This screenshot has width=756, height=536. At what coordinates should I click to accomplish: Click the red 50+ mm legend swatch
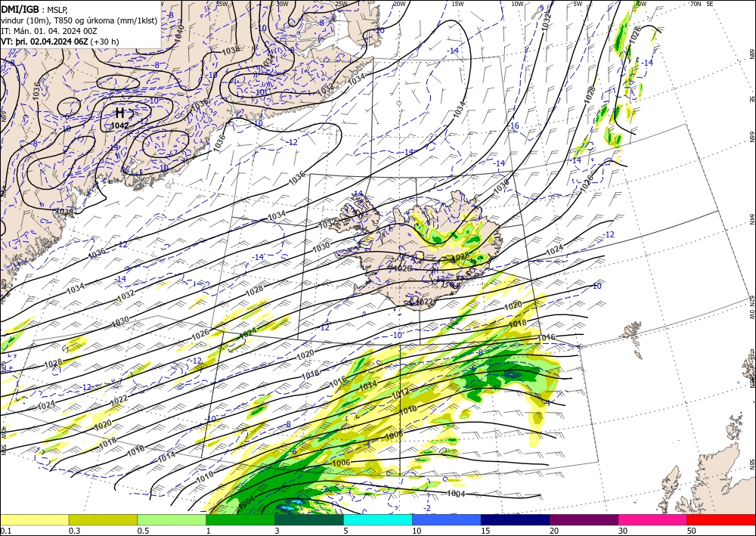pyautogui.click(x=721, y=519)
